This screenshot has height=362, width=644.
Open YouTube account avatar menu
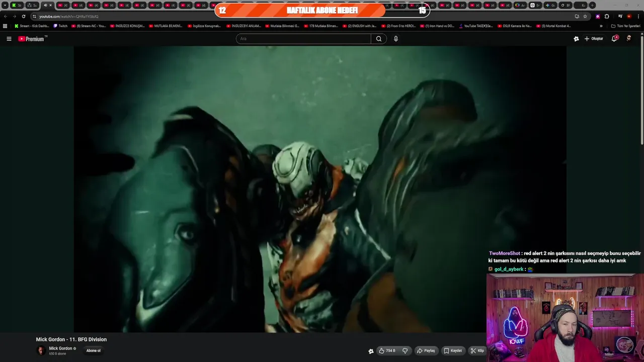pos(629,39)
